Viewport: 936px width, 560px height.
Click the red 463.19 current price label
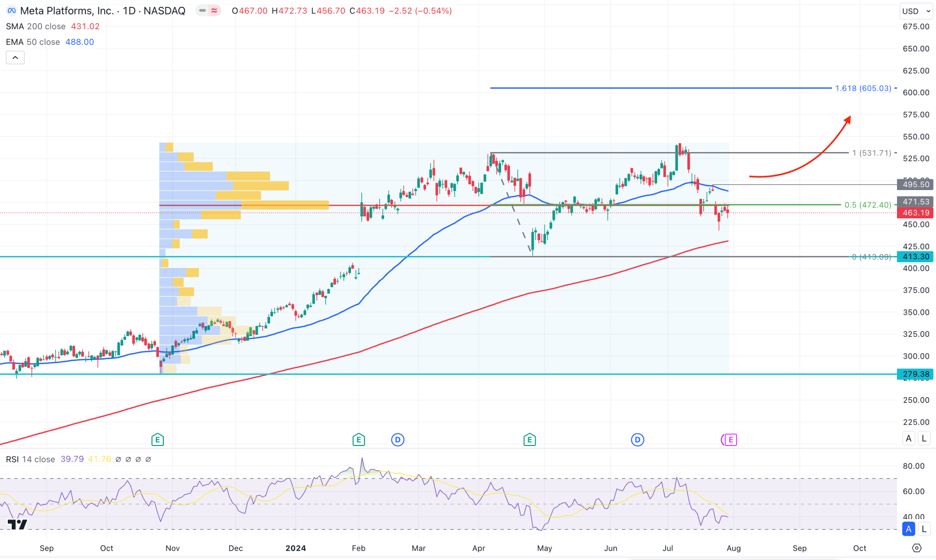(x=915, y=213)
